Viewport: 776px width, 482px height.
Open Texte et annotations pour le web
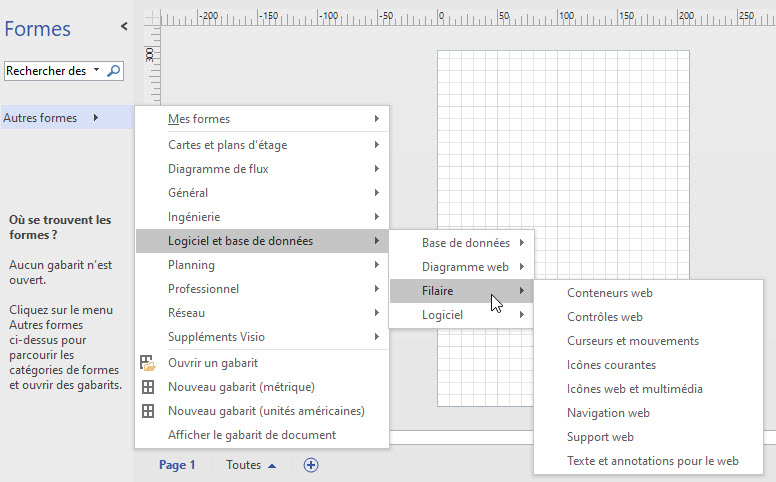tap(648, 461)
